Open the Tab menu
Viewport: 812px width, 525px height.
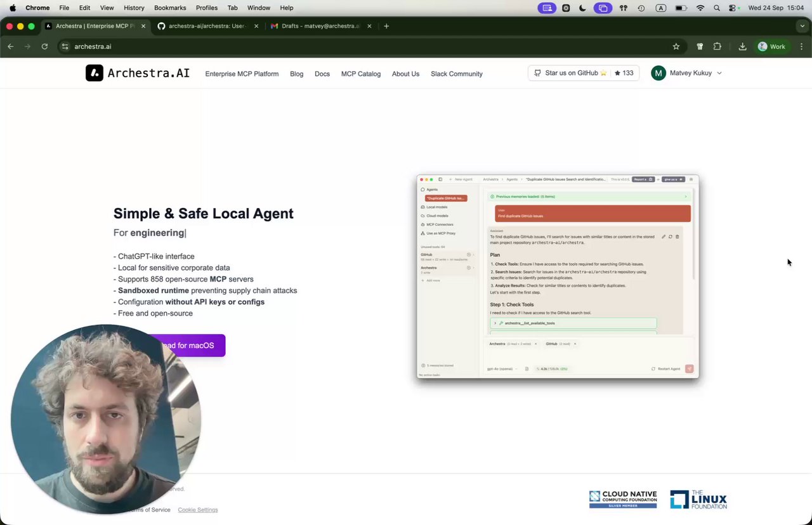click(x=233, y=8)
